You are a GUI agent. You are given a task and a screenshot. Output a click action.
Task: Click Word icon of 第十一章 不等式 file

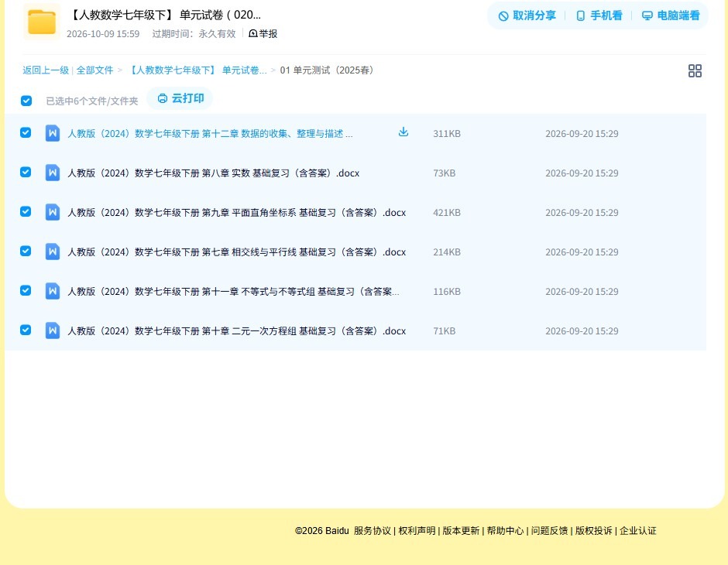click(53, 291)
